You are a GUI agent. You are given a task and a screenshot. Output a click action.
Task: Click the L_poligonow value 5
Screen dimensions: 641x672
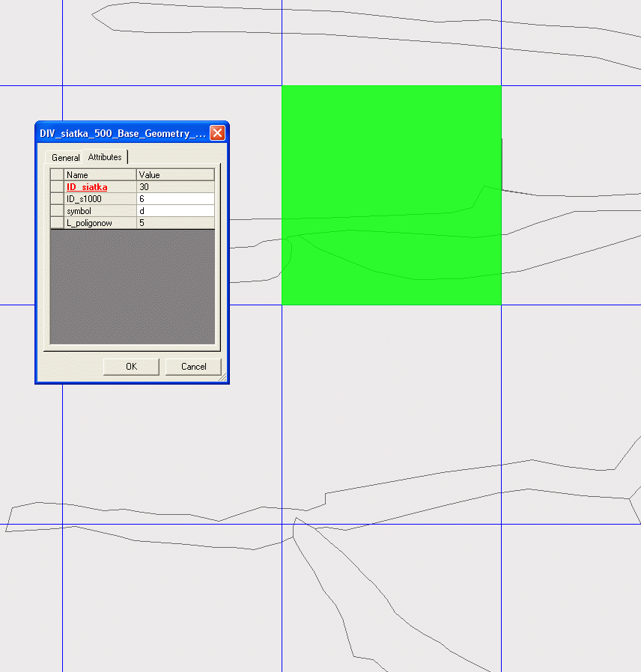coord(176,223)
